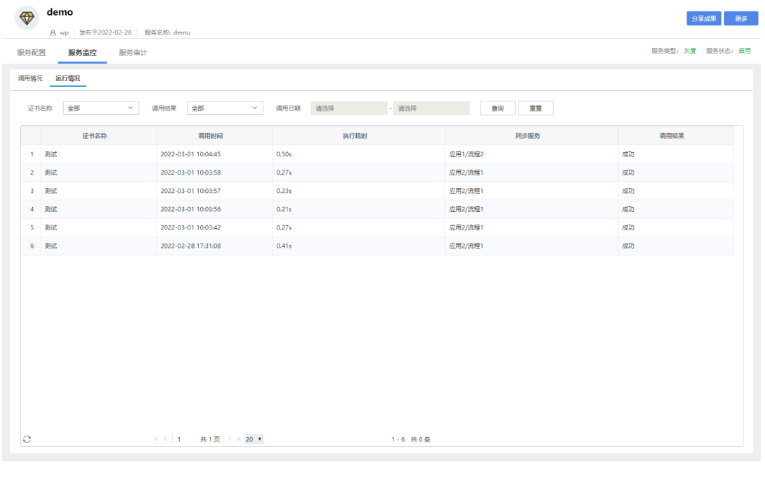Click the blue 分享成果 button

click(703, 18)
